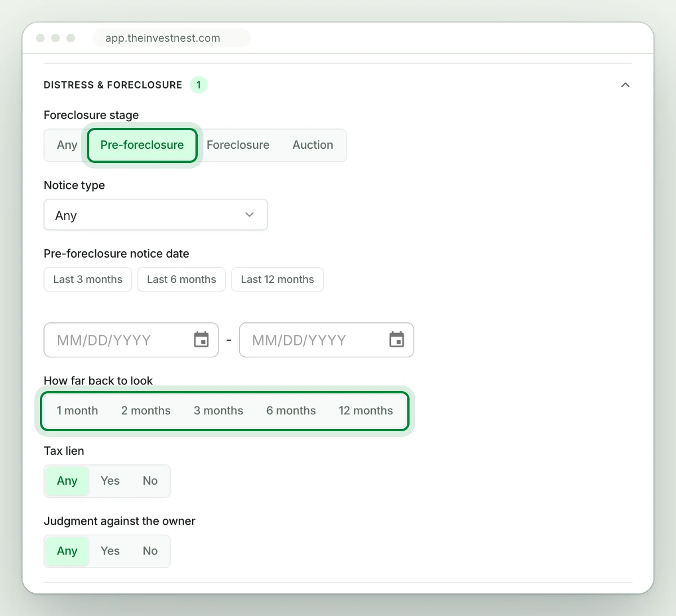
Task: Focus the end date MM/DD/YYYY field
Action: (x=327, y=340)
